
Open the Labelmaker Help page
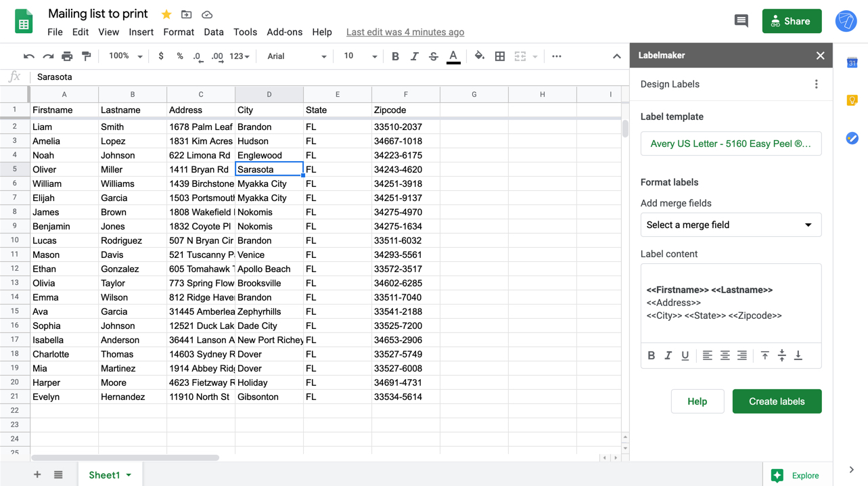(697, 401)
